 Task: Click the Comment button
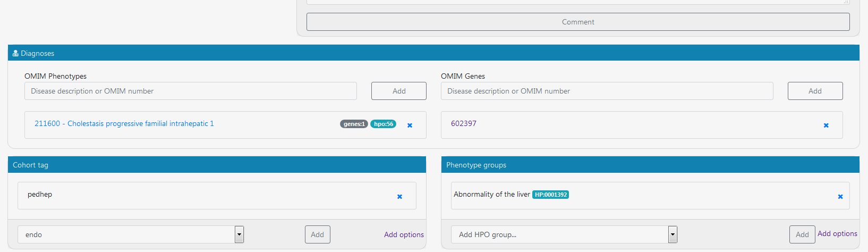(578, 22)
